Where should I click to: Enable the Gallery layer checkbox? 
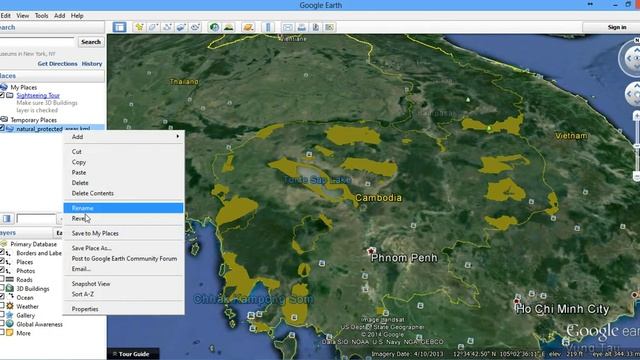(x=2, y=315)
